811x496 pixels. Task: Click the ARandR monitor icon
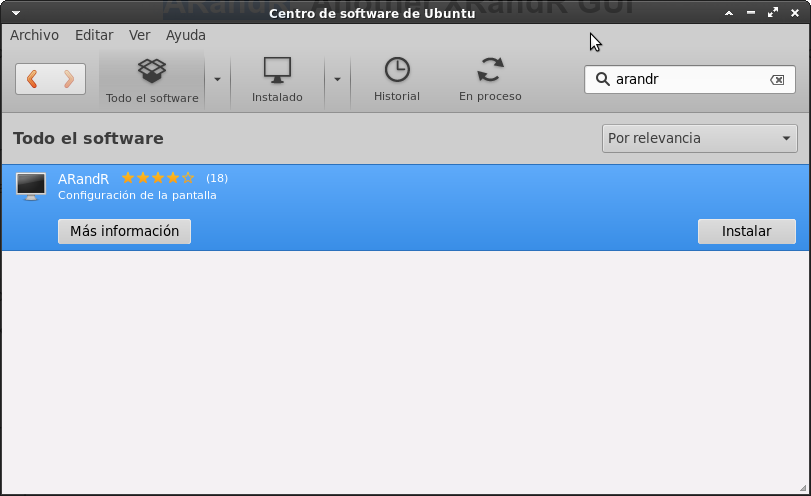click(31, 186)
